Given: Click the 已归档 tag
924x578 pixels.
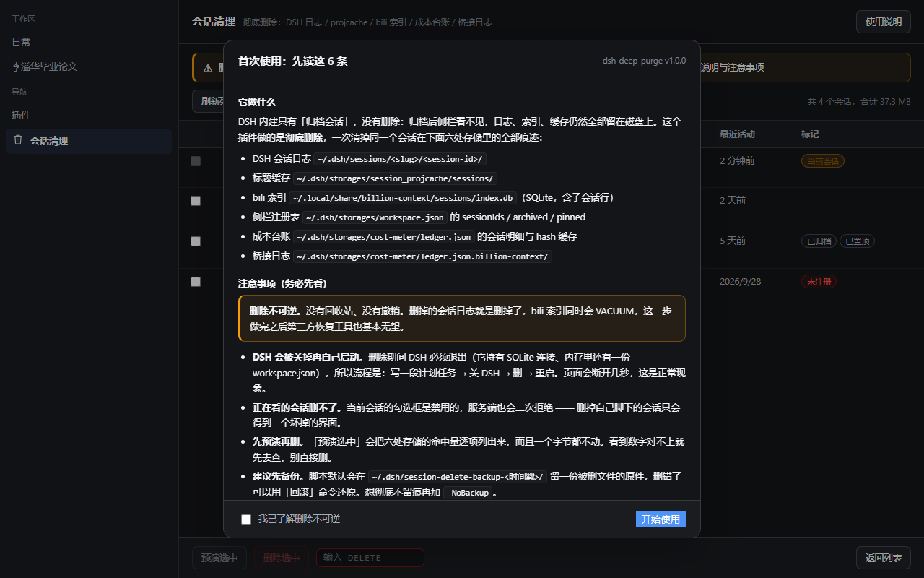Looking at the screenshot, I should [819, 241].
